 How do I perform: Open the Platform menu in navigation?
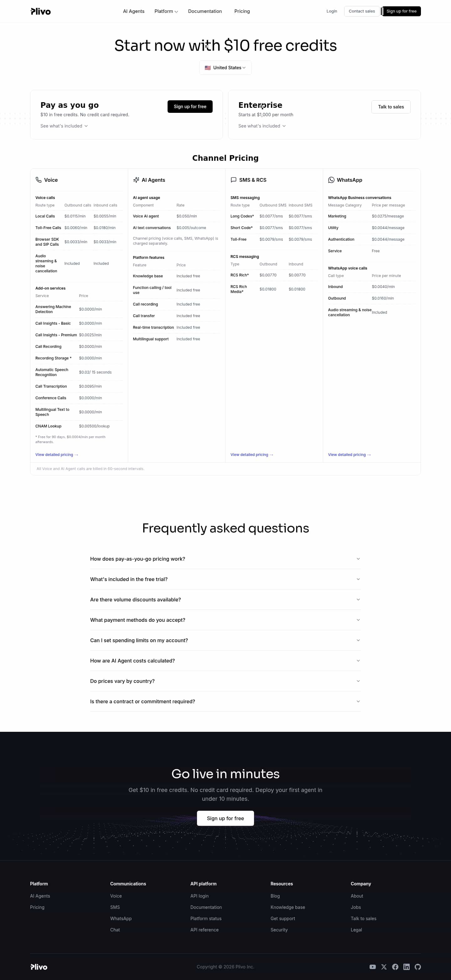tap(166, 11)
